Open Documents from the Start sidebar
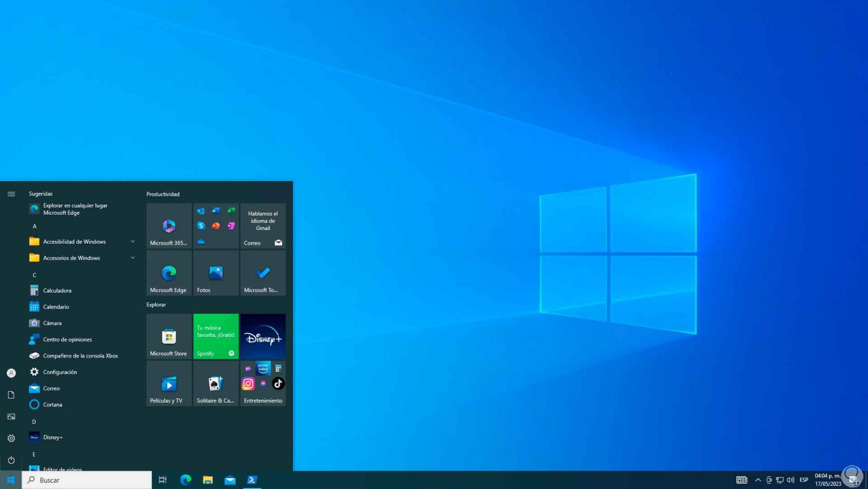The image size is (868, 489). tap(11, 395)
